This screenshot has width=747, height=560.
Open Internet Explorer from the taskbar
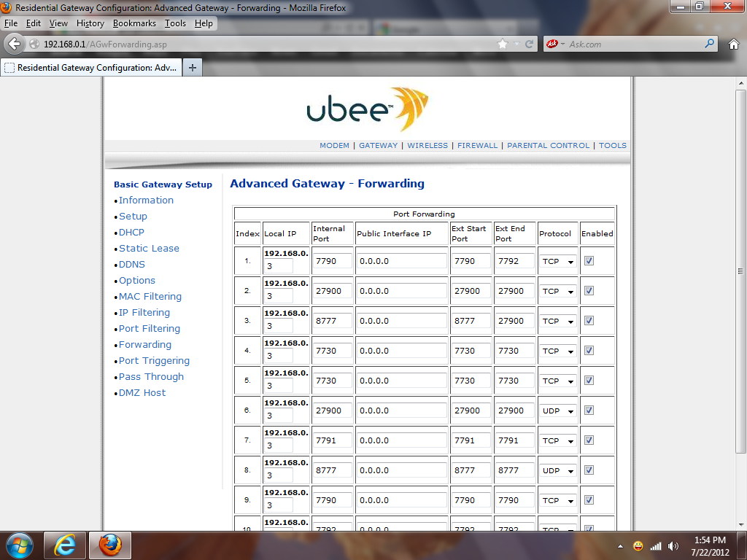pyautogui.click(x=65, y=545)
